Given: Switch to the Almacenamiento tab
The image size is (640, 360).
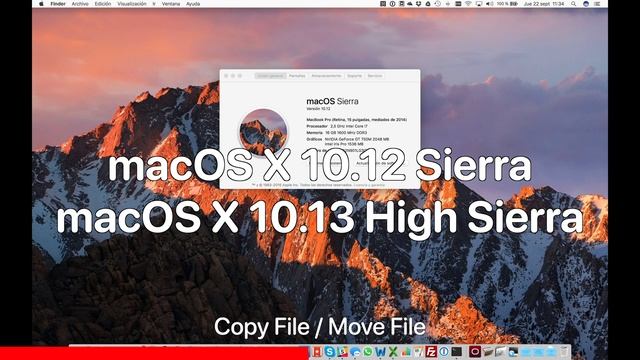Looking at the screenshot, I should coord(326,76).
